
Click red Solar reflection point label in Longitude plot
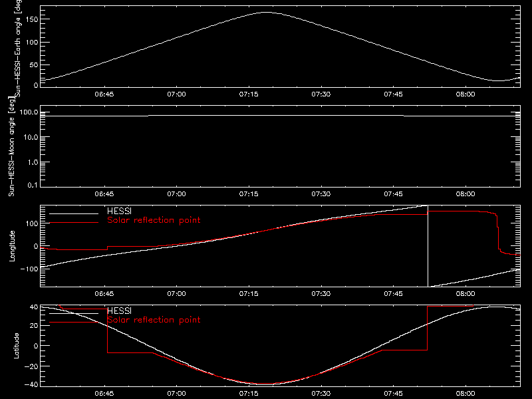click(x=154, y=220)
